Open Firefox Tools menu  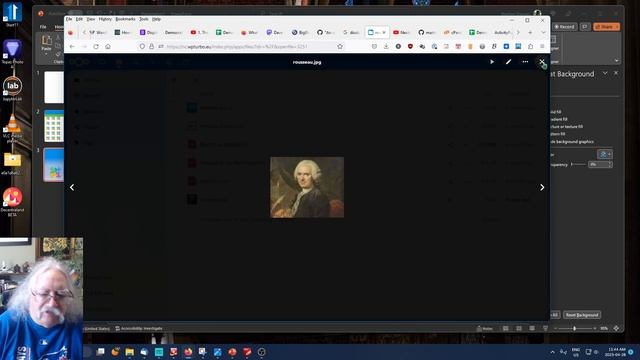click(x=144, y=19)
